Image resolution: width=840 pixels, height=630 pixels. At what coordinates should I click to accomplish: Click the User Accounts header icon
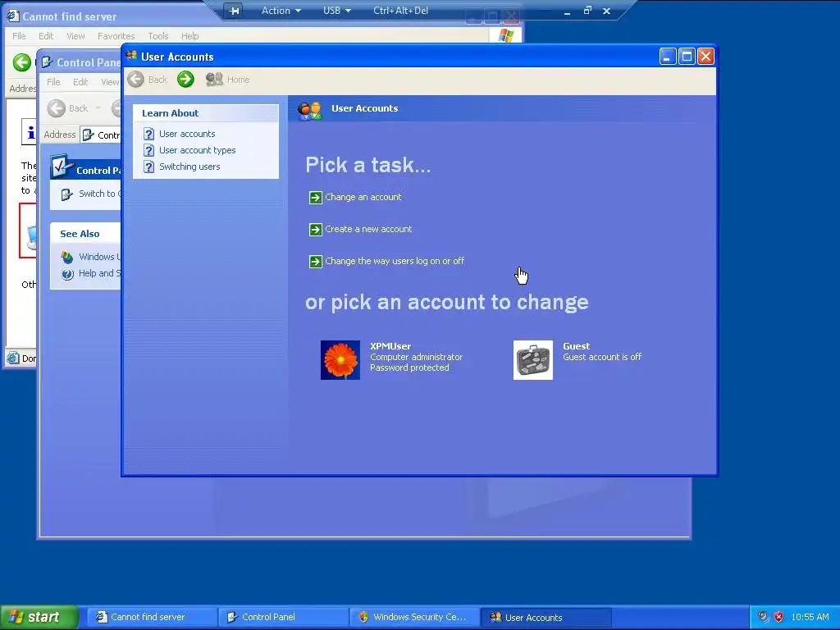click(x=309, y=111)
